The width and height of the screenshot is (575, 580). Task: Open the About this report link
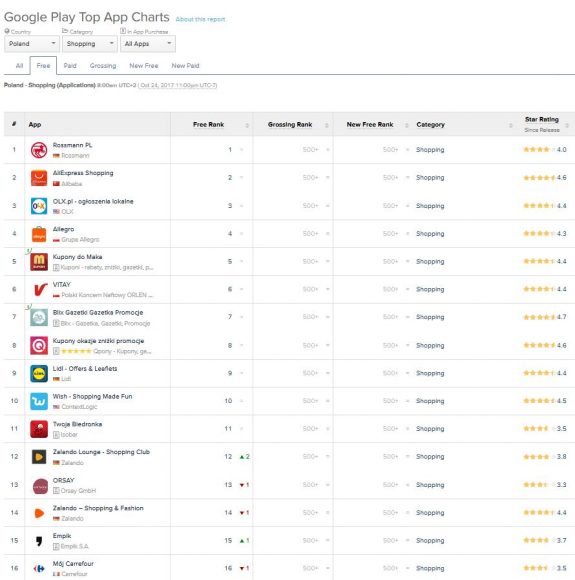(200, 19)
